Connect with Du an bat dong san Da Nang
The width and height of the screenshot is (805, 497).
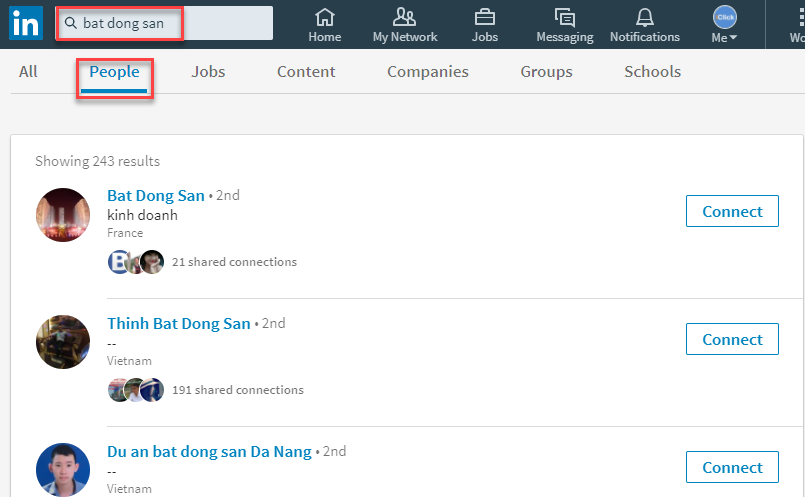point(732,467)
